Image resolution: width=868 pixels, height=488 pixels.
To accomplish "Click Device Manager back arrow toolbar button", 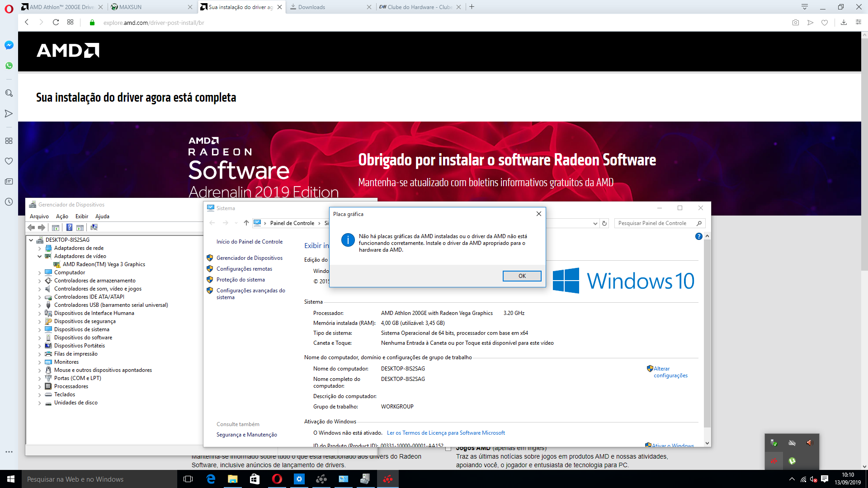I will (31, 227).
